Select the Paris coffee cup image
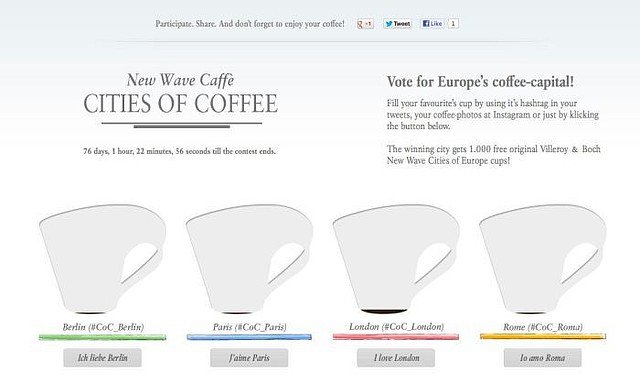 pos(249,259)
